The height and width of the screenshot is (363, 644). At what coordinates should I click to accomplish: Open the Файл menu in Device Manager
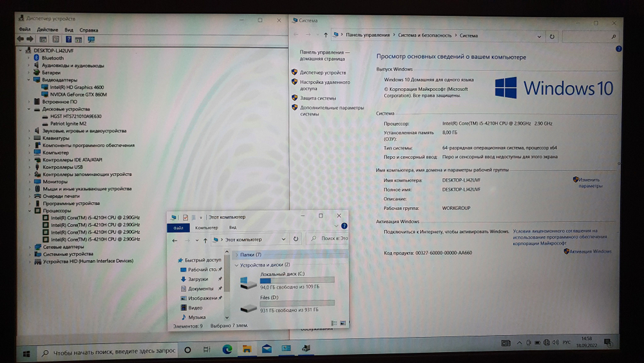(24, 30)
